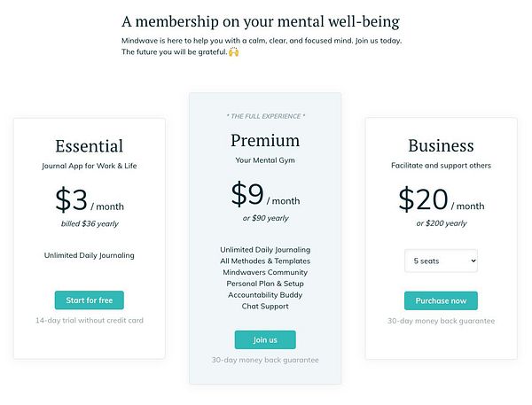Screen dimensions: 532x405
Task: Click the Chat Support feature line
Action: 265,307
